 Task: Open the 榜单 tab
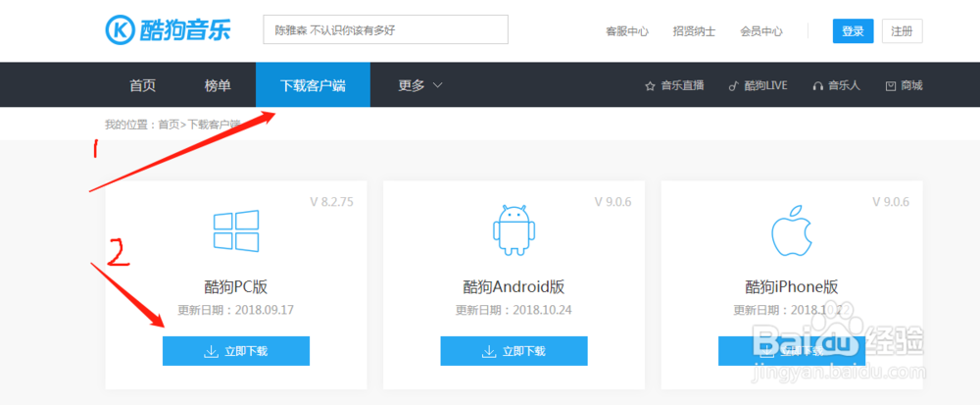(x=218, y=85)
